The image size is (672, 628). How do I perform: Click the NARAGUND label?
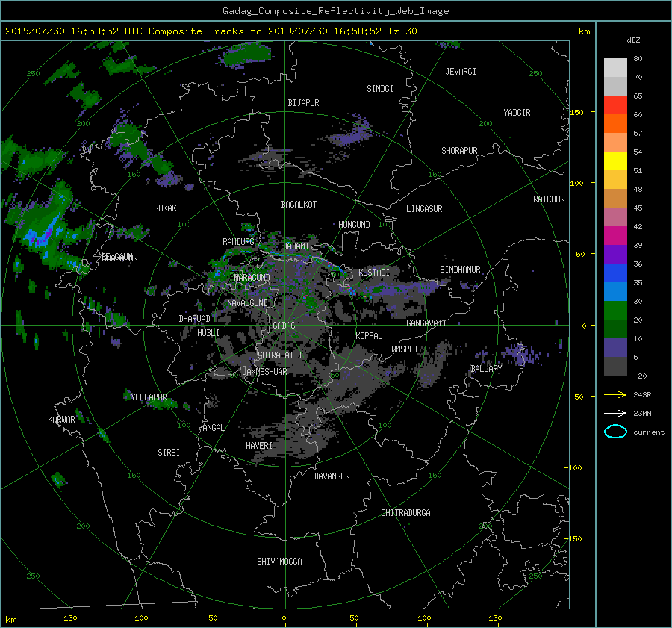[x=252, y=278]
